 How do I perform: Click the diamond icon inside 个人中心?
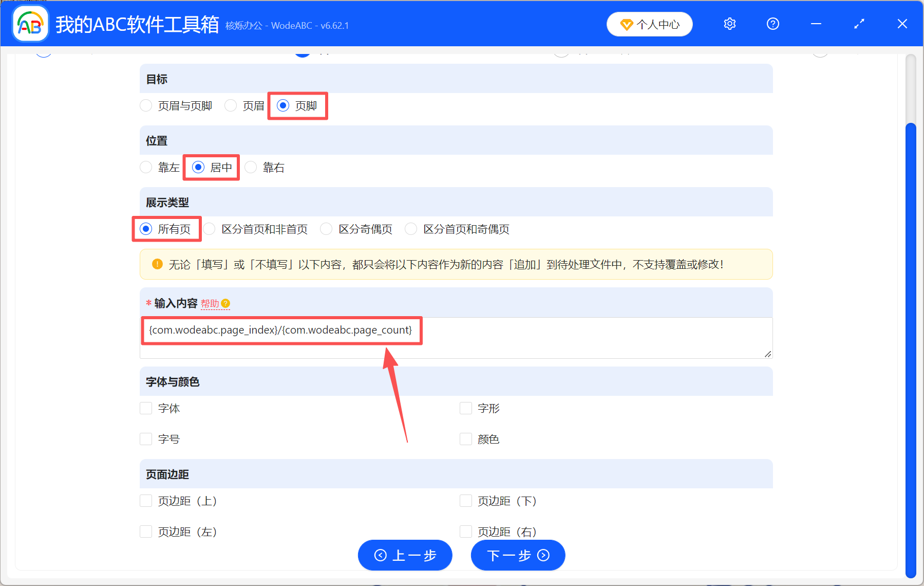[x=627, y=24]
